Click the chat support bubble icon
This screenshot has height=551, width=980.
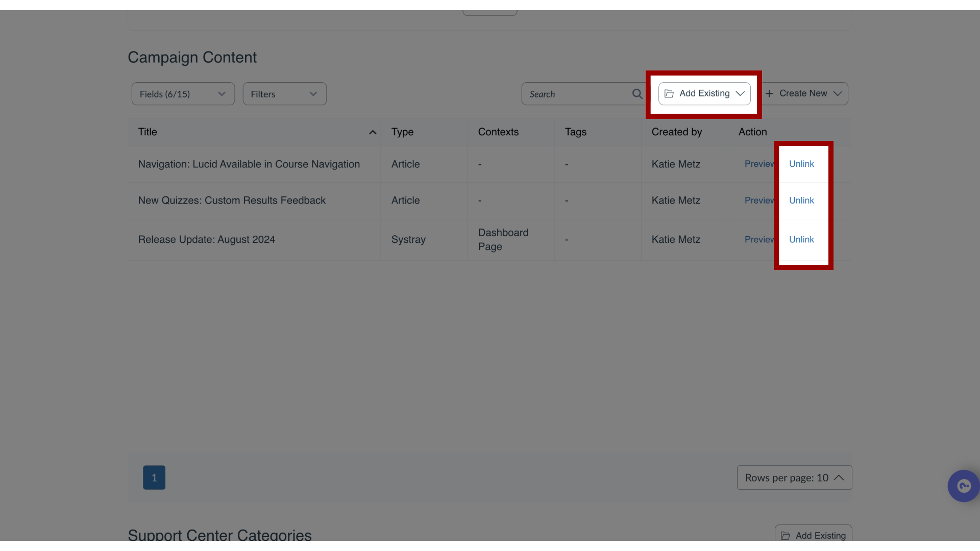pyautogui.click(x=964, y=486)
